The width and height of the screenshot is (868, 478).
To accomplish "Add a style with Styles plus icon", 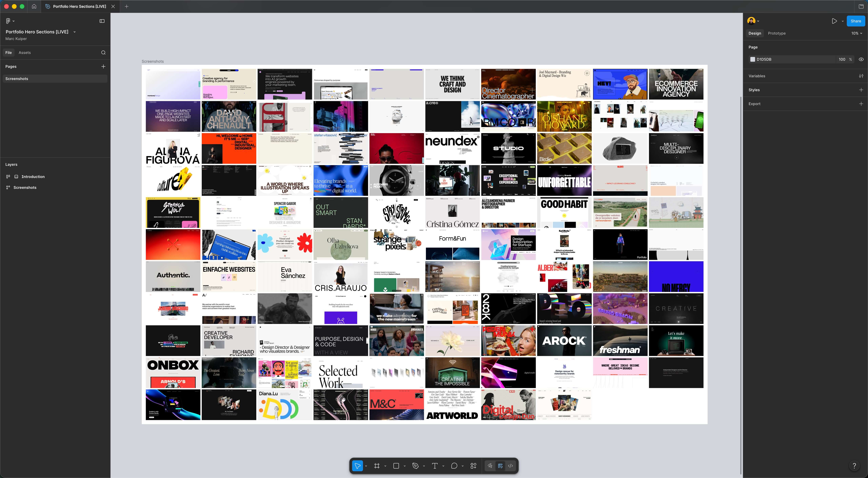I will 861,90.
